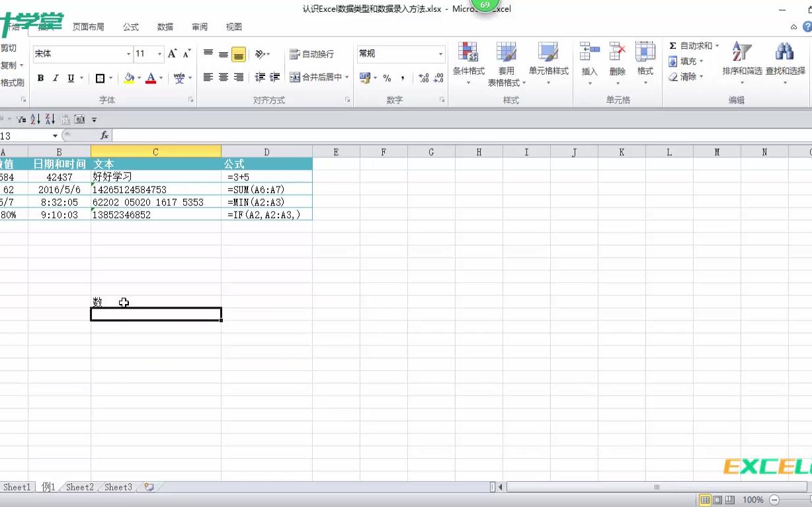Expand the Fill Color dropdown arrow
The width and height of the screenshot is (812, 507).
click(x=139, y=77)
